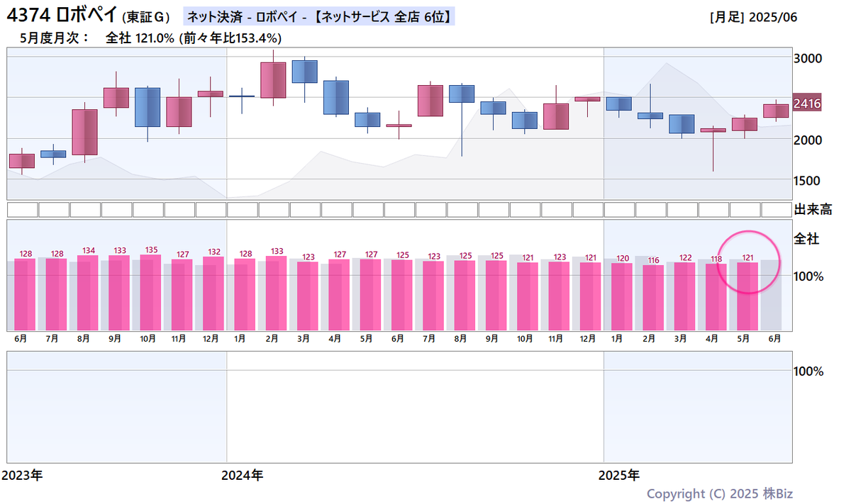Click the 1500 price axis label
This screenshot has height=504, width=851.
[x=808, y=180]
